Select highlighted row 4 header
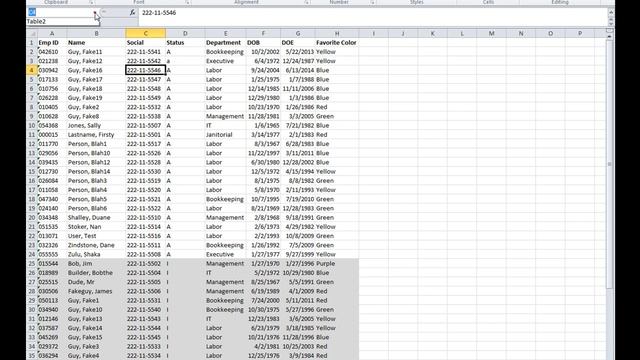640x360 pixels. tap(31, 70)
